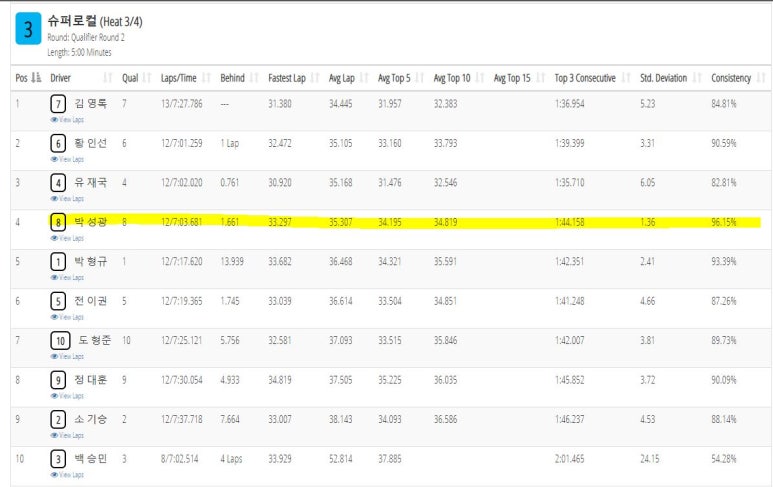Click car number 6 badge for 황 인선
Image resolution: width=773 pixels, height=487 pixels.
coord(58,143)
